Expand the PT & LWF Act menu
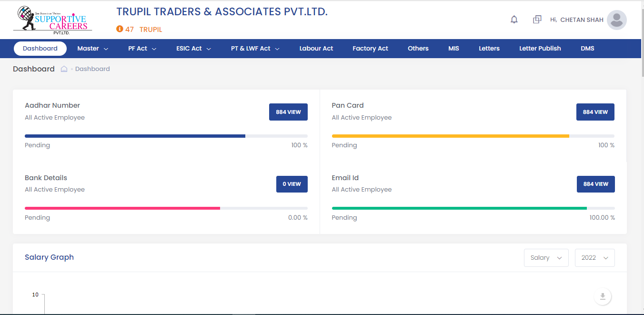Viewport: 644px width, 315px height. (x=255, y=49)
